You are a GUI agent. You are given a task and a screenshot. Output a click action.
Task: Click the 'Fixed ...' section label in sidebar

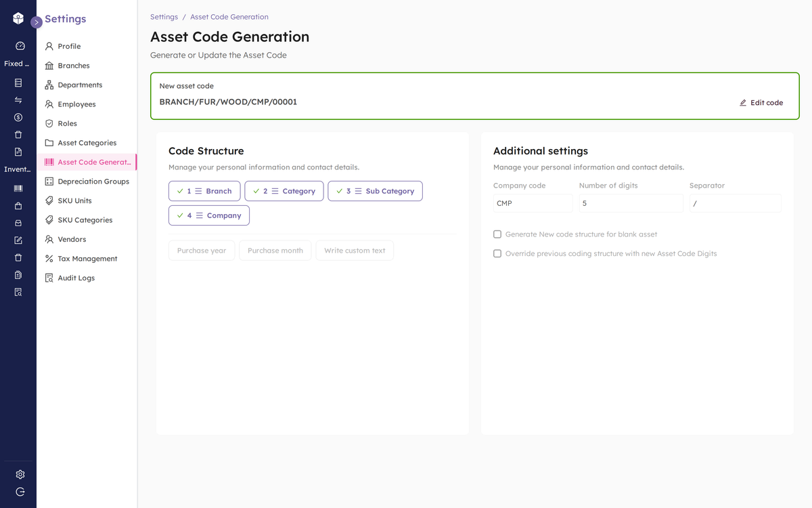point(17,64)
